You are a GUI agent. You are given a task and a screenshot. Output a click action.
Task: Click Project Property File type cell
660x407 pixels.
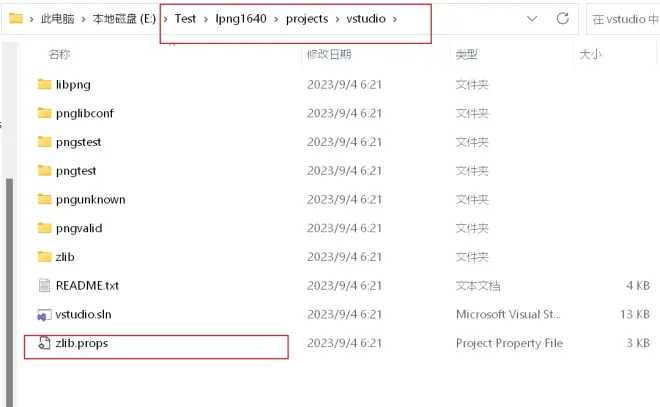pos(509,343)
